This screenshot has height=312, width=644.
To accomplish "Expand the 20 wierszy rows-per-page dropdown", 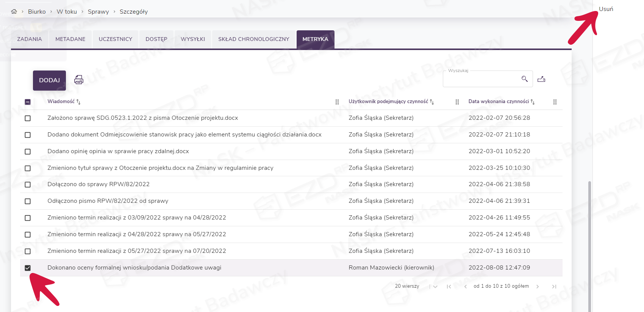I will pyautogui.click(x=435, y=287).
